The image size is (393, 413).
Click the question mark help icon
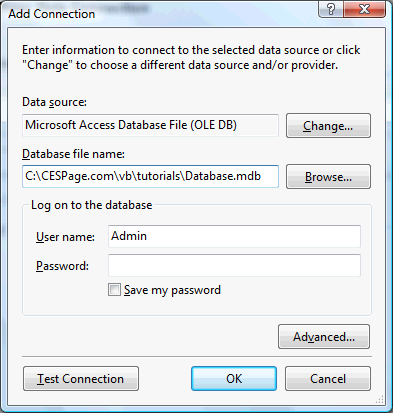(x=331, y=9)
